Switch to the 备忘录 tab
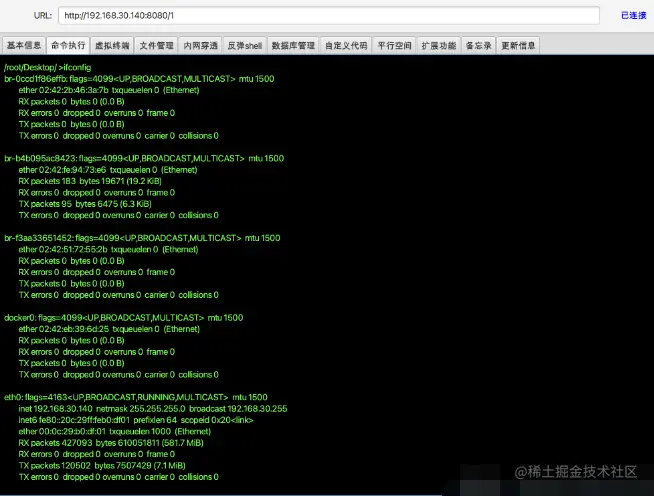The image size is (654, 496). (x=478, y=45)
